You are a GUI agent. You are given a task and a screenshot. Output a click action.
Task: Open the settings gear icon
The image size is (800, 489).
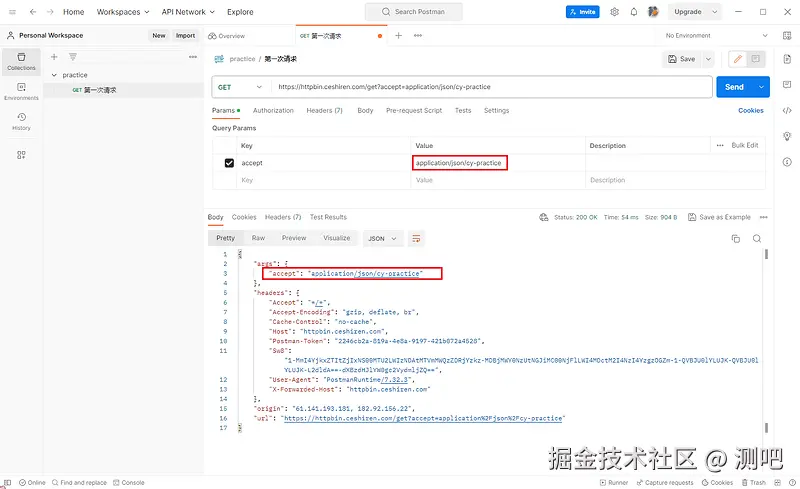click(614, 12)
